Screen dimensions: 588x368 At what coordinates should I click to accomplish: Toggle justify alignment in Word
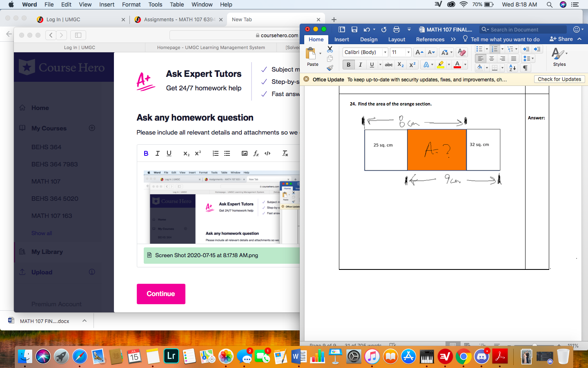tap(514, 58)
